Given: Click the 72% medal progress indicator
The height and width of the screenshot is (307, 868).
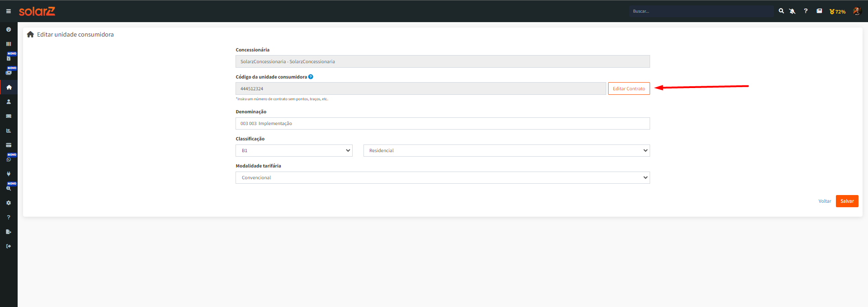Looking at the screenshot, I should pyautogui.click(x=837, y=12).
